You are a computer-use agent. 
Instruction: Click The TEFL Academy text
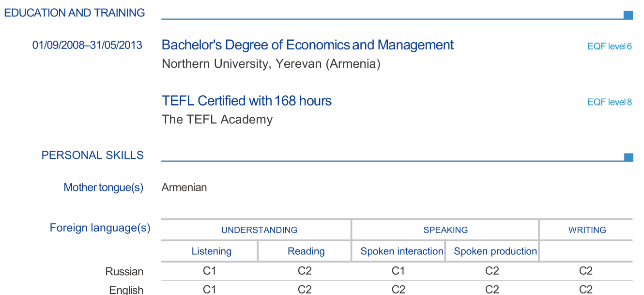217,120
